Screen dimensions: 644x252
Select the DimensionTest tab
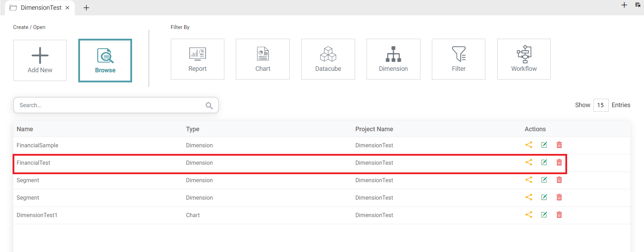click(x=41, y=8)
